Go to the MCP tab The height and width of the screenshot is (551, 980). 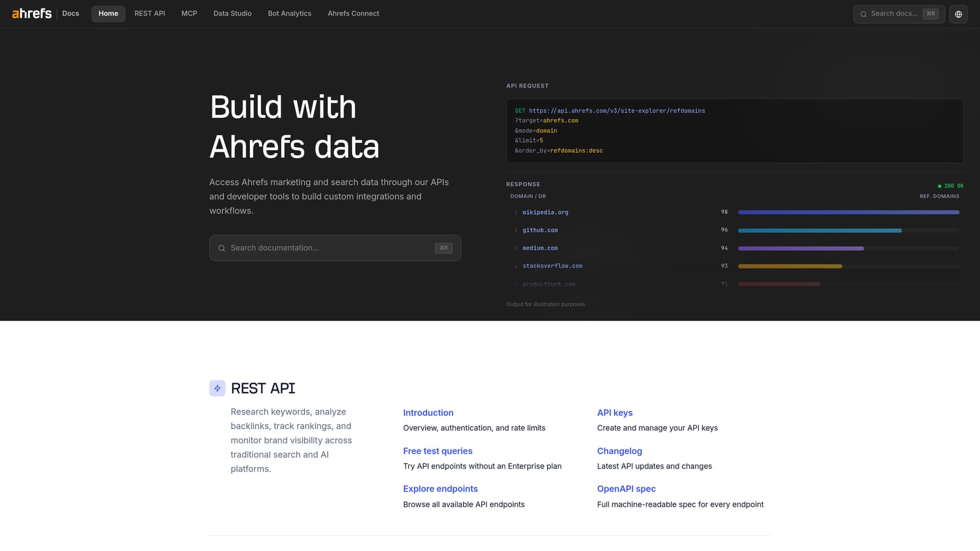pyautogui.click(x=189, y=13)
